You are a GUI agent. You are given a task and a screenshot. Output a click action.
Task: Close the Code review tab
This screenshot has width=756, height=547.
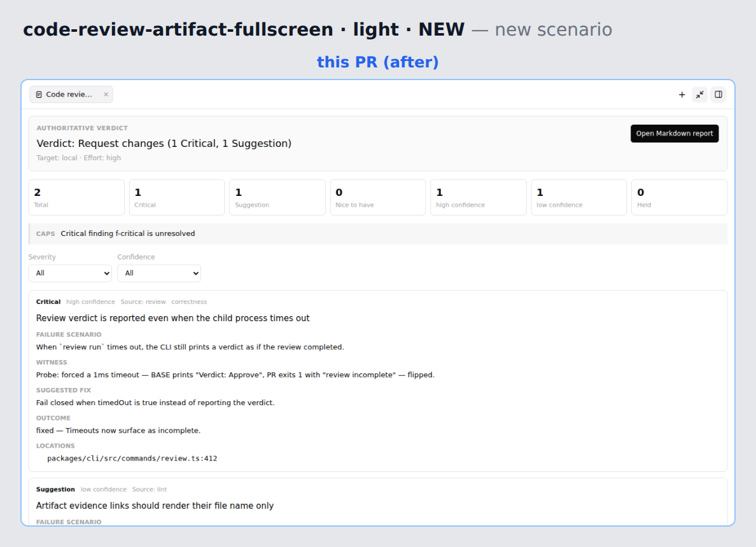coord(106,95)
